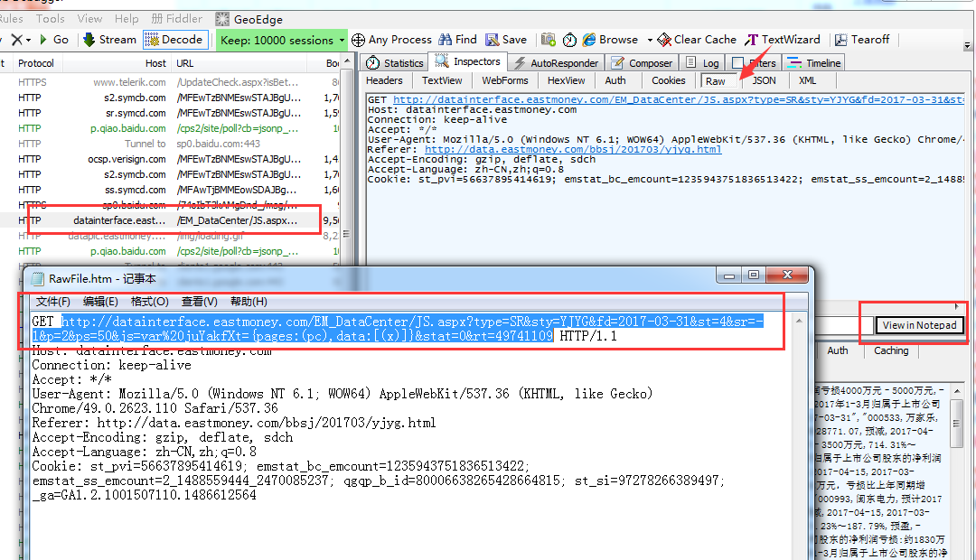Click the Go resume button
This screenshot has height=560, width=976.
pos(54,40)
